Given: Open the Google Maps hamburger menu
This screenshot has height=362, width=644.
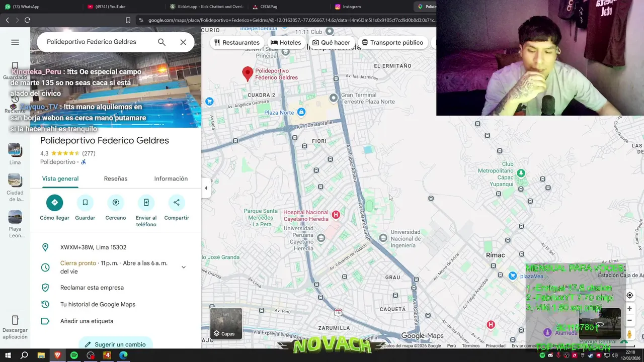Looking at the screenshot, I should point(15,42).
